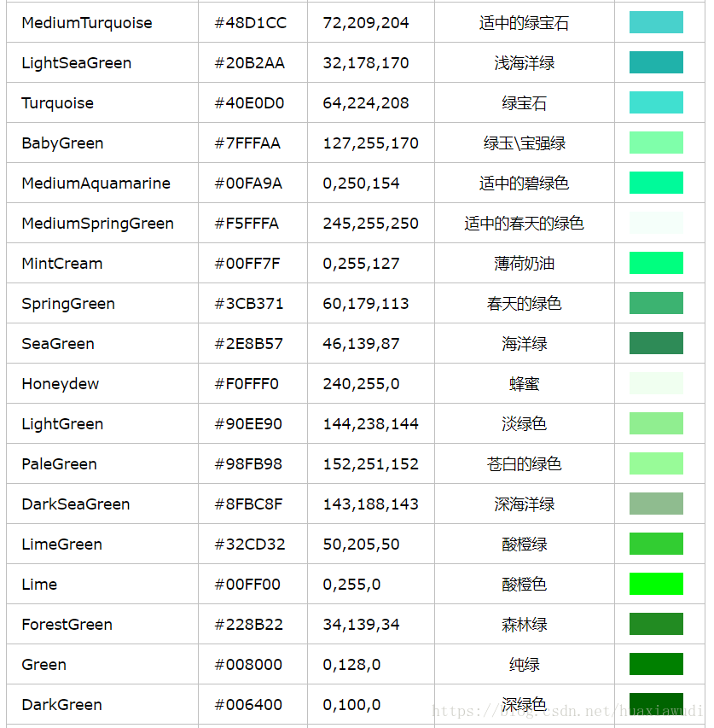Viewport: 714px width, 728px height.
Task: Click hex code #8FBC8F
Action: (x=249, y=504)
